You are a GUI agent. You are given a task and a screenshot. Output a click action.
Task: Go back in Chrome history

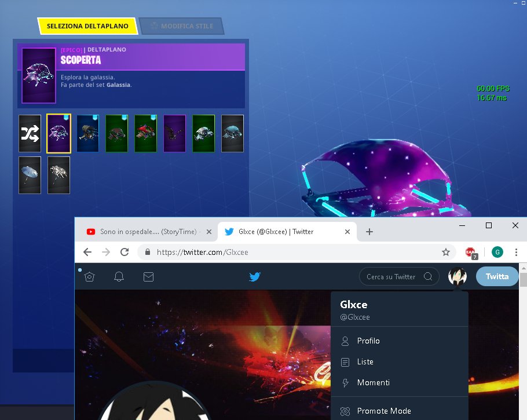click(87, 252)
